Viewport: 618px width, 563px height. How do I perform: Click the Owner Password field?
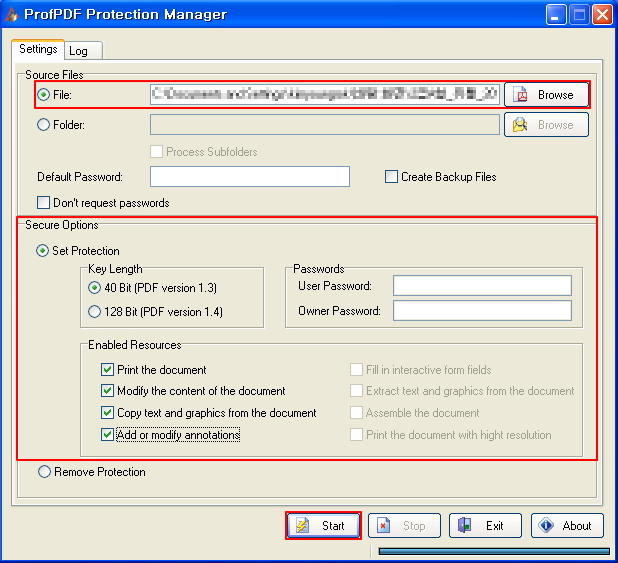482,311
